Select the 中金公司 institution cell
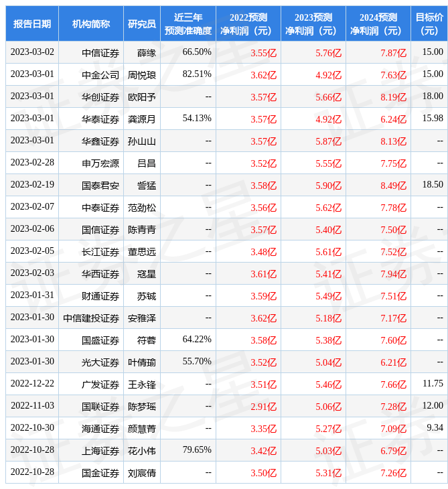The image size is (448, 489). click(x=100, y=74)
